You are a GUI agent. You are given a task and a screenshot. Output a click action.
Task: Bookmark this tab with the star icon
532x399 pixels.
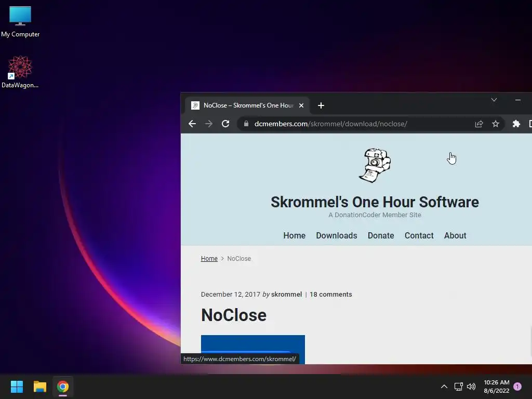495,124
